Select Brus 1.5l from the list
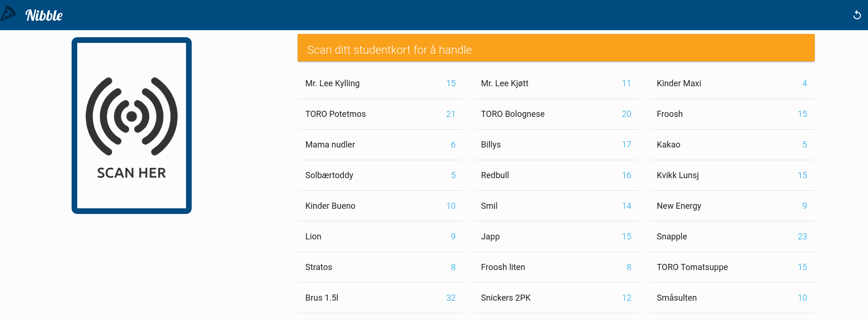868x320 pixels. tap(380, 298)
